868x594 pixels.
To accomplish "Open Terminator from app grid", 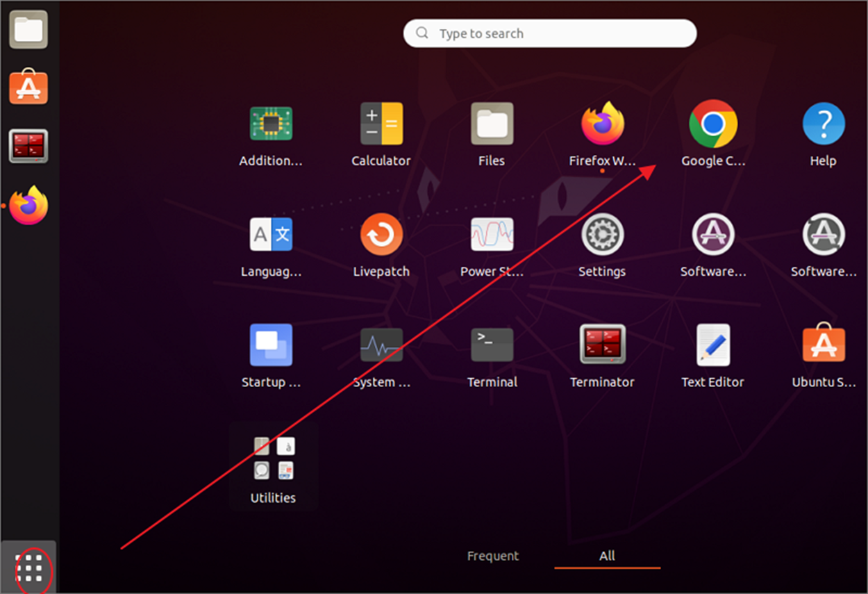I will click(603, 345).
